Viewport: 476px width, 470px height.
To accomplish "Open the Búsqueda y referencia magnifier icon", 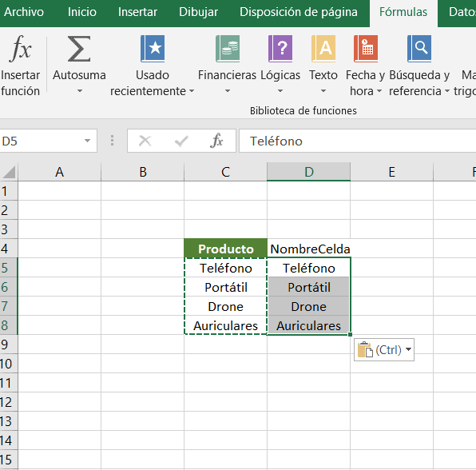I will (419, 49).
